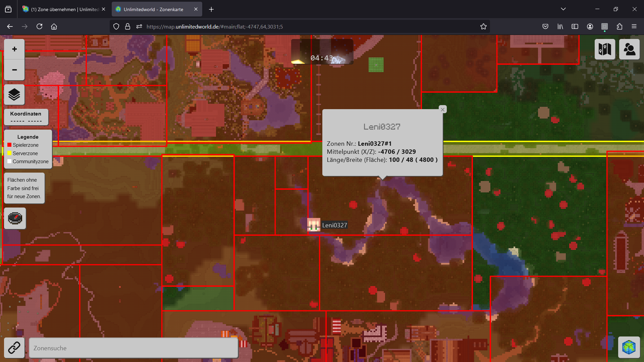Open a new browser tab

211,9
